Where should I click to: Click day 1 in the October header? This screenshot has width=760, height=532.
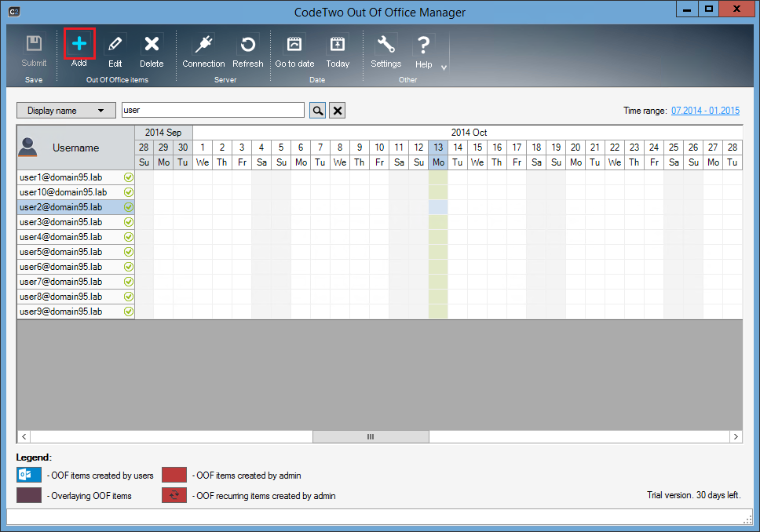[203, 148]
